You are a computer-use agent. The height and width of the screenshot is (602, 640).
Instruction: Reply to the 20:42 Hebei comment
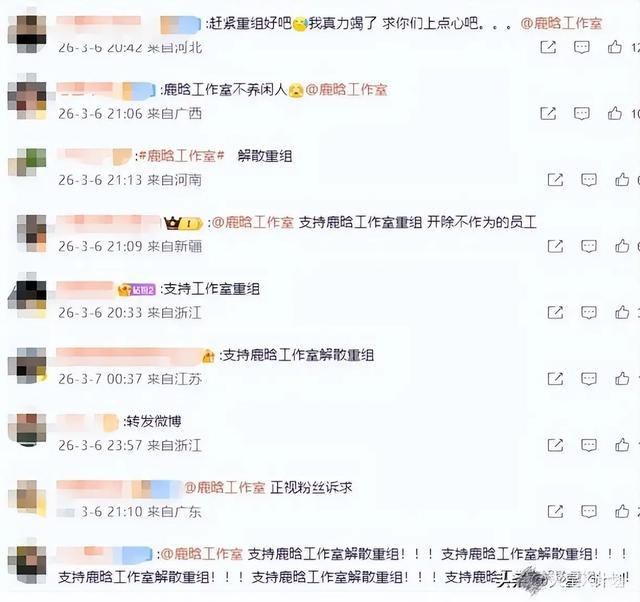point(582,47)
